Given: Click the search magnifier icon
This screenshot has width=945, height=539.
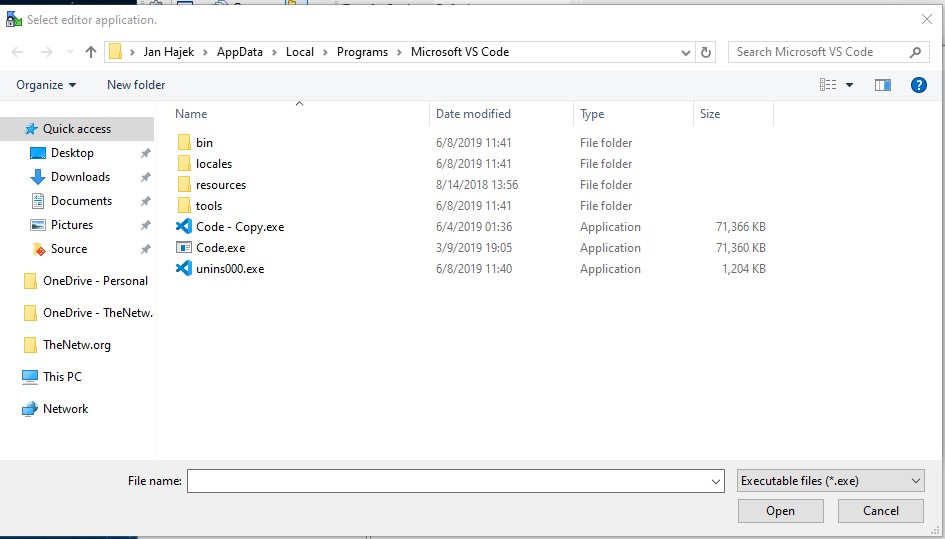Looking at the screenshot, I should (x=915, y=52).
